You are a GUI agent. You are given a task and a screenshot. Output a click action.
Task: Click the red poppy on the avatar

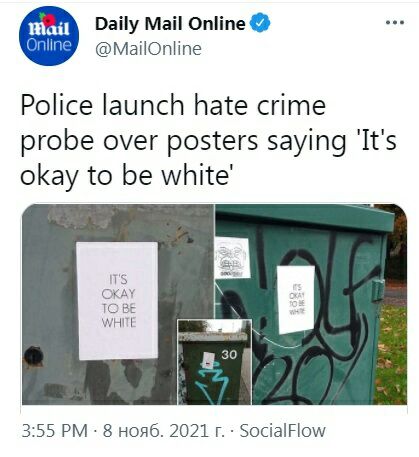(x=49, y=20)
